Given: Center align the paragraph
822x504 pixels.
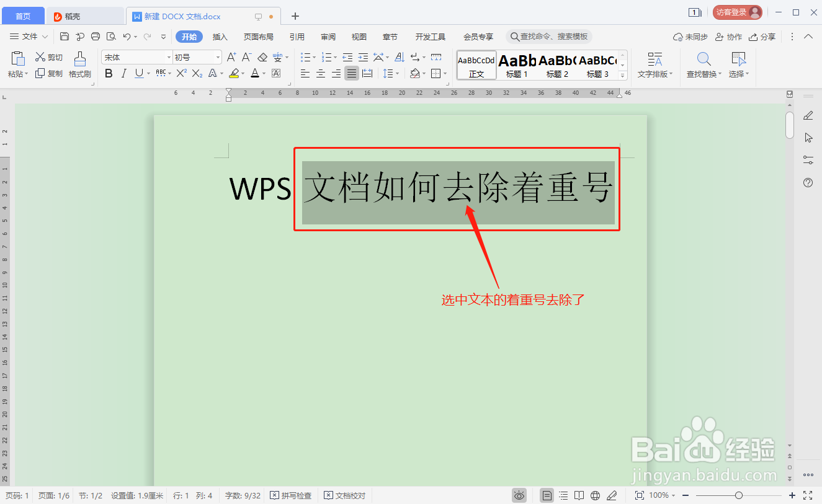Looking at the screenshot, I should click(x=321, y=73).
